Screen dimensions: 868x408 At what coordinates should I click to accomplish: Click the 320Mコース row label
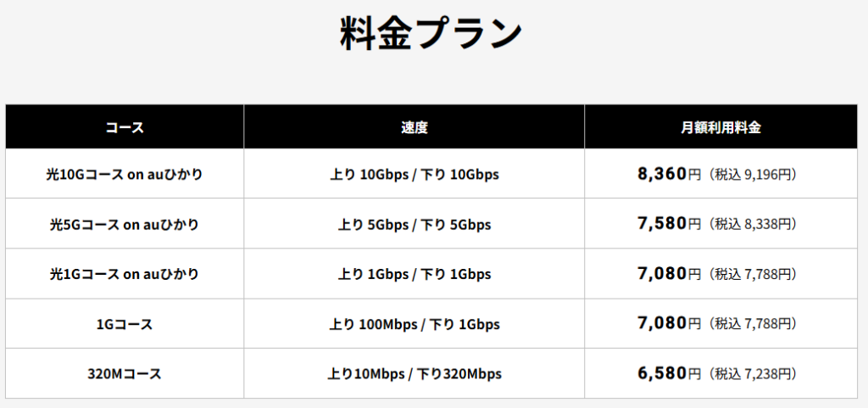click(x=125, y=374)
